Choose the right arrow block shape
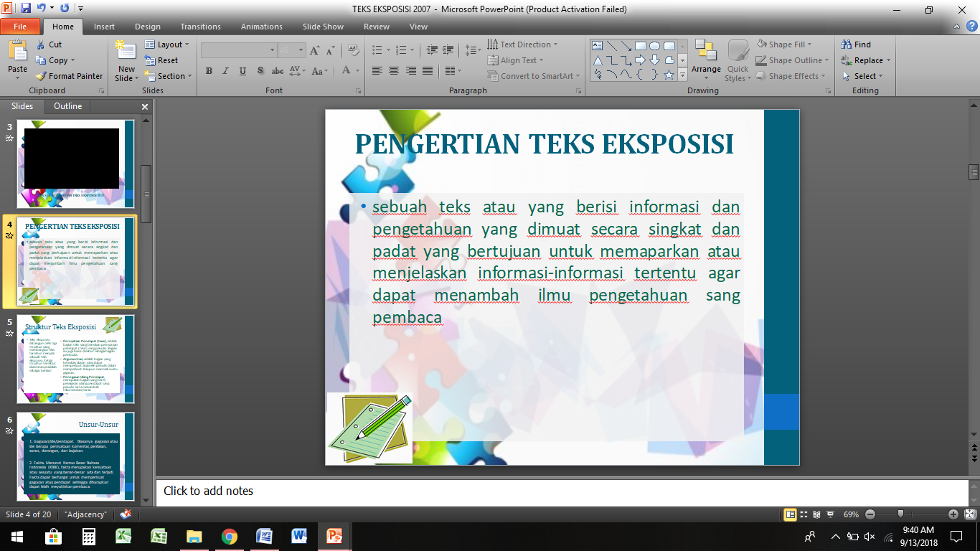Screen dimensions: 980x551 641,60
